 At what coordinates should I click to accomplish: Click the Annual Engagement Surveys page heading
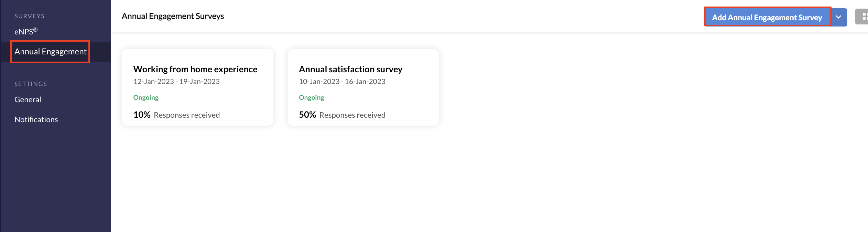click(173, 16)
